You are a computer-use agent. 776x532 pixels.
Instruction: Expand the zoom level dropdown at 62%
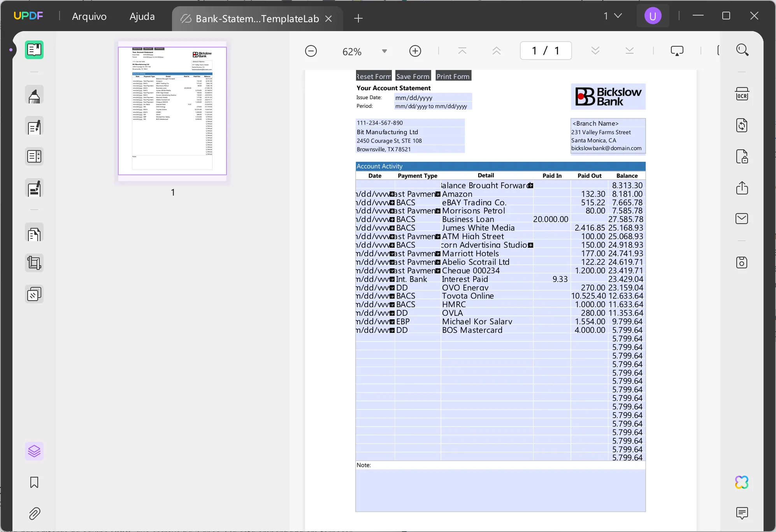(384, 51)
